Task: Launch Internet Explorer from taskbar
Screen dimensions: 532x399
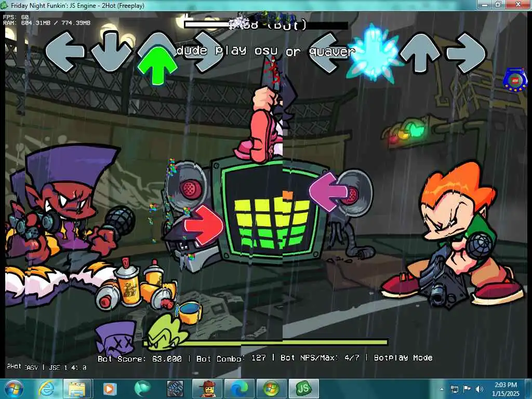Action: tap(47, 389)
